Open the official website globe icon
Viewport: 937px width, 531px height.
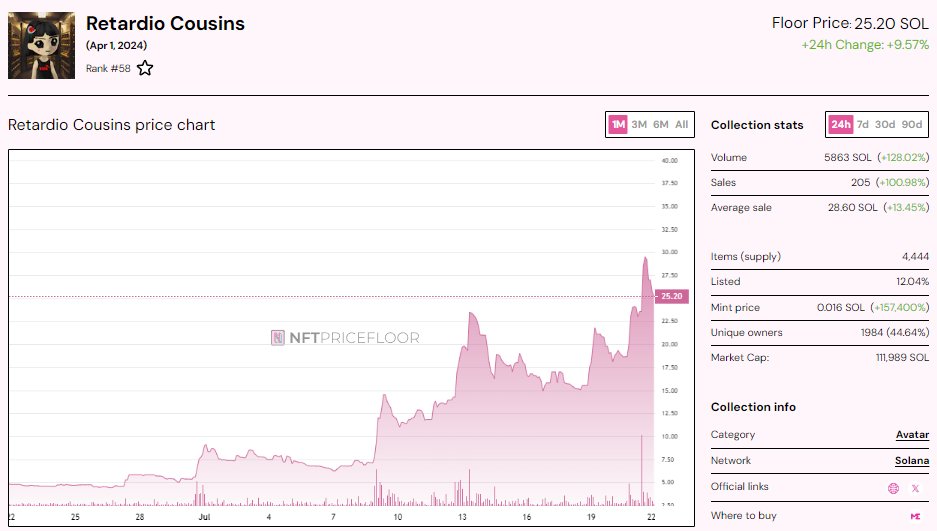893,489
